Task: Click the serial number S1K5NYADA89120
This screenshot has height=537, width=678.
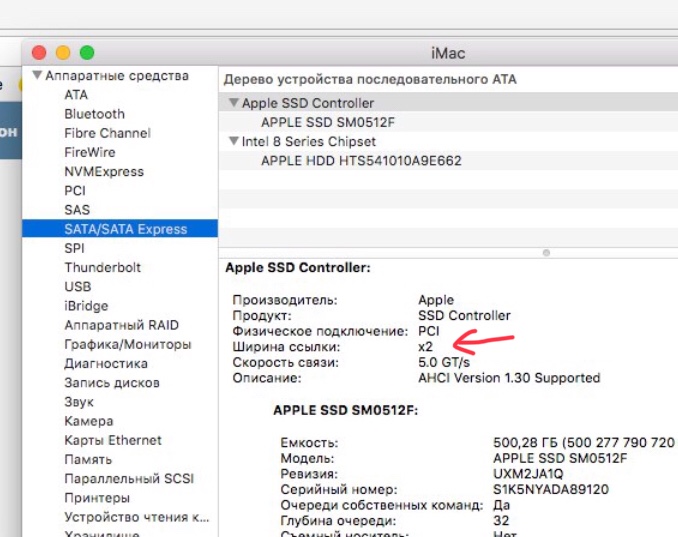Action: click(x=551, y=489)
